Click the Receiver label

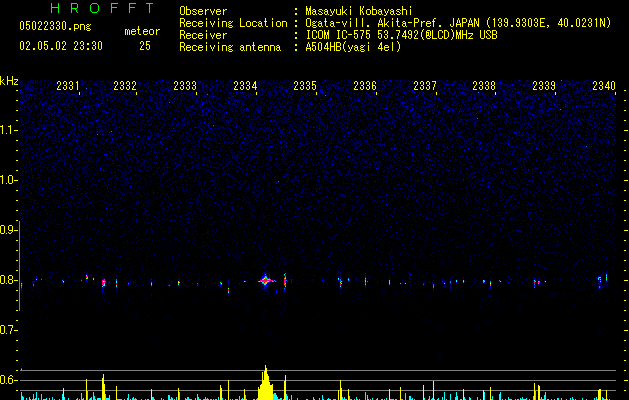pyautogui.click(x=203, y=35)
